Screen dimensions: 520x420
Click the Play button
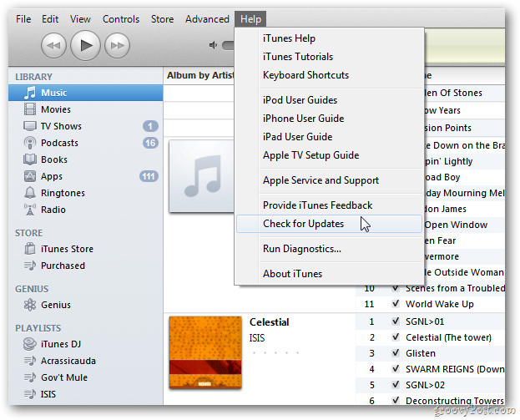click(85, 45)
